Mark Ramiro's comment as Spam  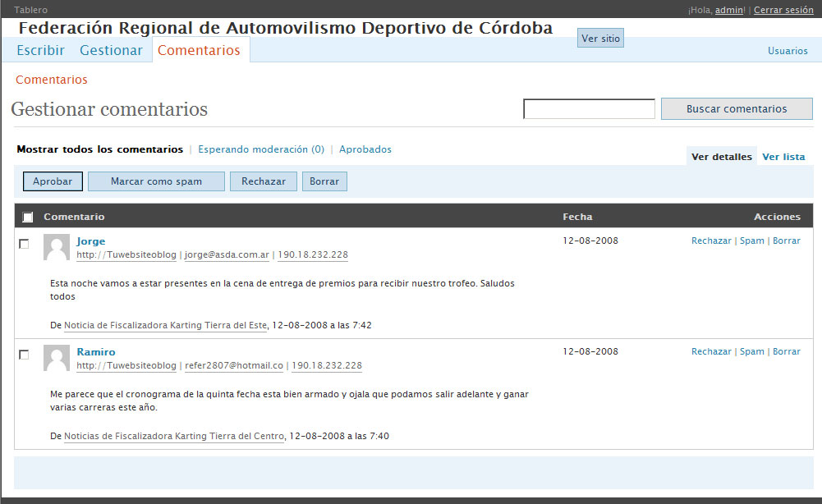click(751, 351)
